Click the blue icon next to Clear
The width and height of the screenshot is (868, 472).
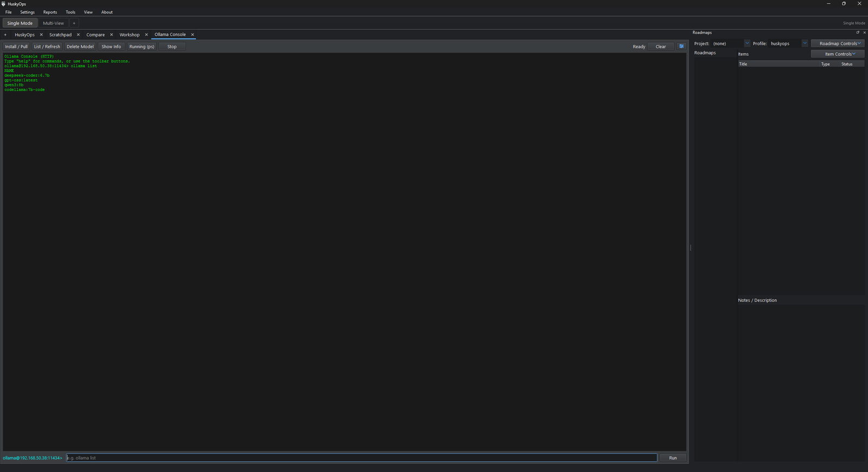coord(682,47)
